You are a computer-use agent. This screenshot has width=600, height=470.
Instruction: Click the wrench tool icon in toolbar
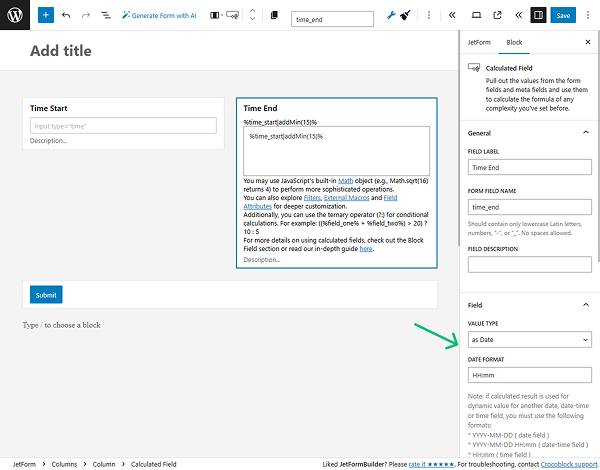click(x=391, y=17)
